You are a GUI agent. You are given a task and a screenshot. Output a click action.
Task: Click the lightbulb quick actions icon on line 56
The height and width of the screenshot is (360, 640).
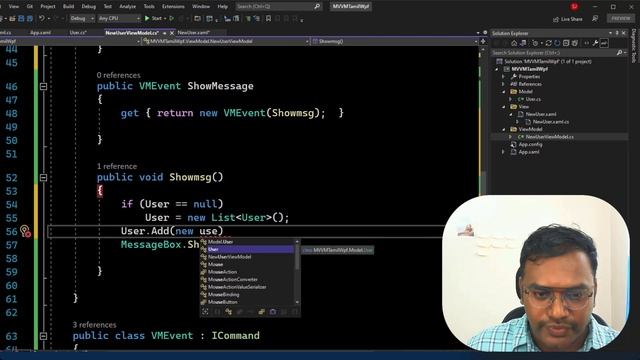(25, 231)
